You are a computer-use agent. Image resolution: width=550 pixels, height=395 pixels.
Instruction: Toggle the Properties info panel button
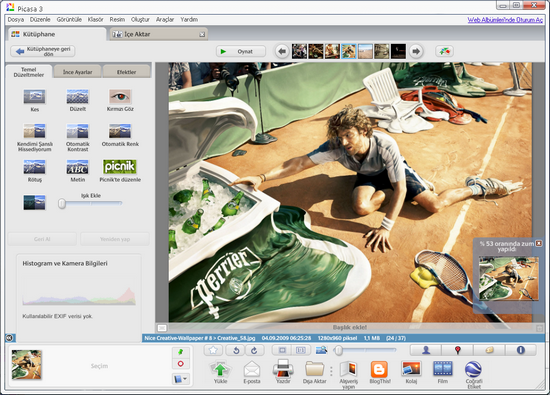pyautogui.click(x=521, y=350)
